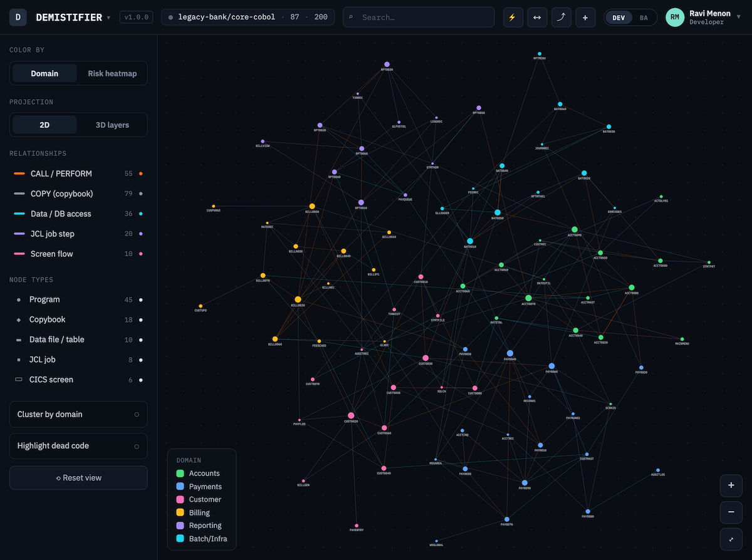752x560 pixels.
Task: Switch color mode to Risk heatmap
Action: tap(112, 73)
